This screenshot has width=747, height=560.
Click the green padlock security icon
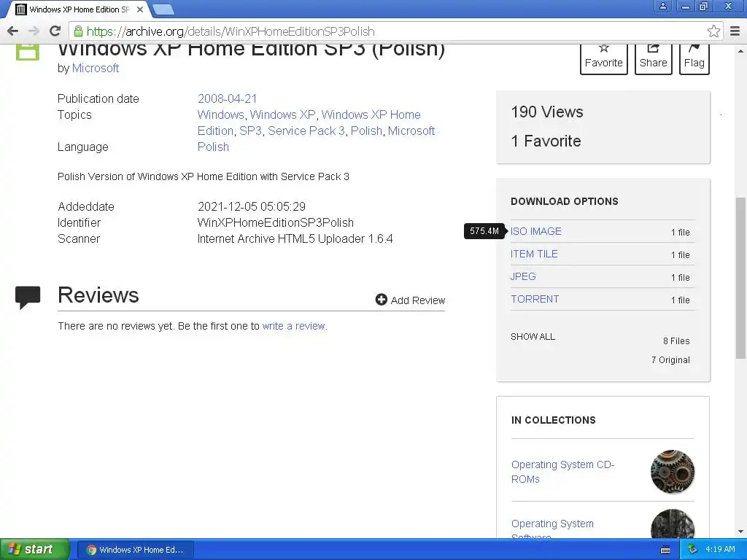[x=78, y=31]
